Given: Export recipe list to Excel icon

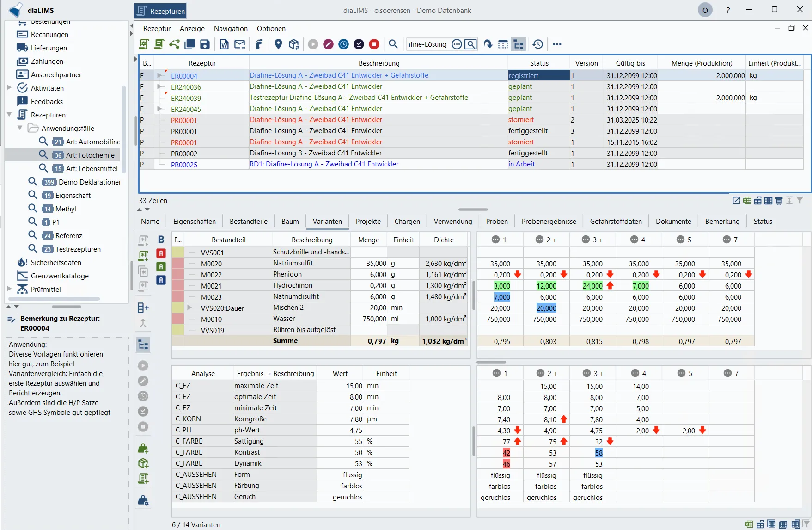Looking at the screenshot, I should point(747,200).
